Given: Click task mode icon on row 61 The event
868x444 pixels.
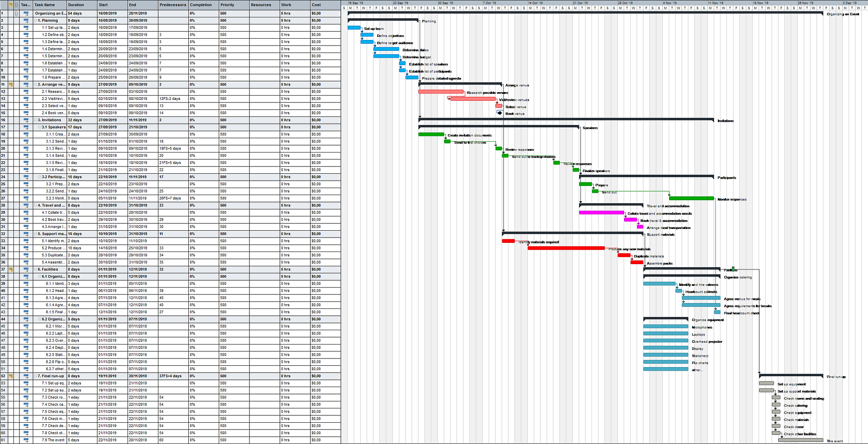Looking at the screenshot, I should (26, 440).
